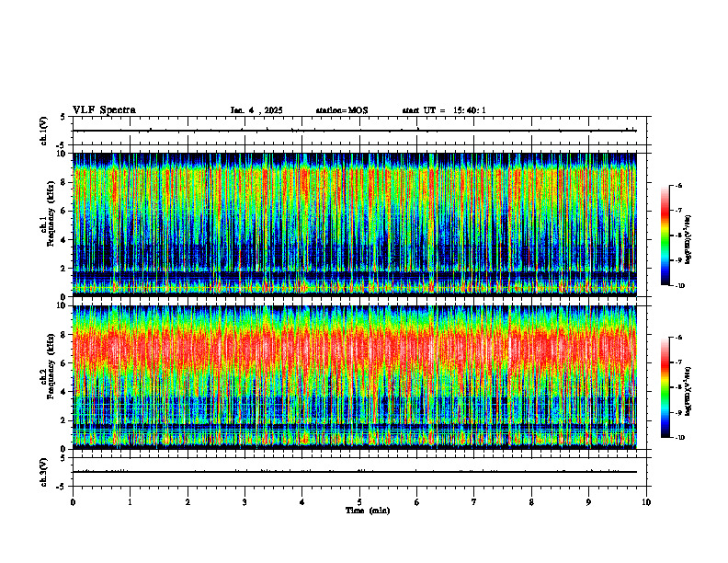
Task: Click time axis tick label "10"
Action: [x=646, y=502]
